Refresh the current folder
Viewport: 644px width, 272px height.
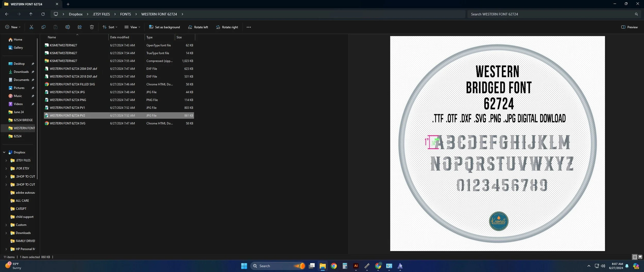(x=43, y=14)
